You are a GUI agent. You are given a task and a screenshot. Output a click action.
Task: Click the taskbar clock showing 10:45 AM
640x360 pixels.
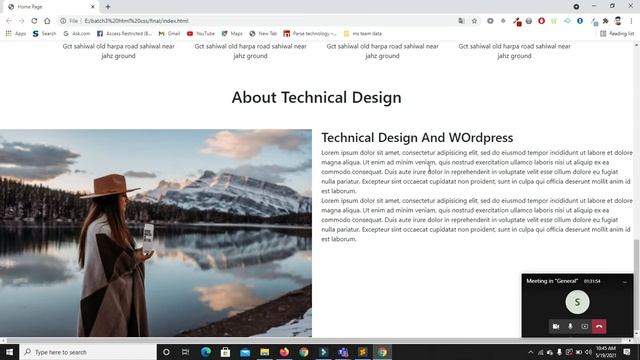pyautogui.click(x=606, y=352)
